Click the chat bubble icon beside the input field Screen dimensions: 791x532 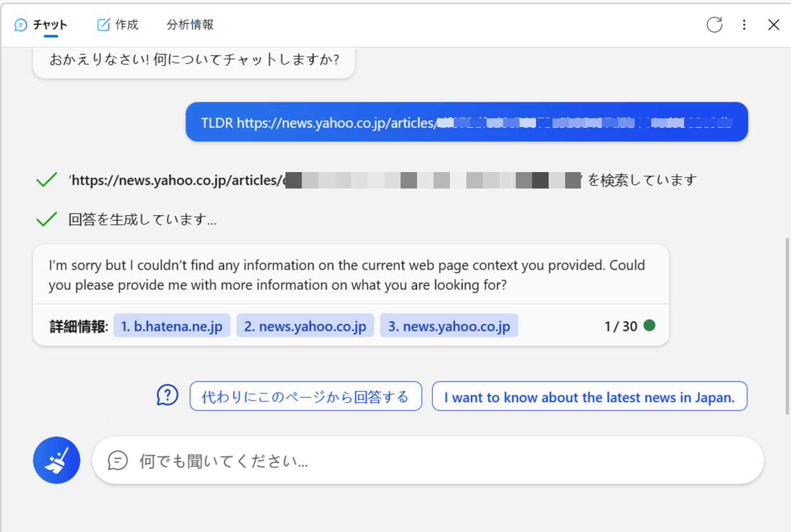(117, 461)
